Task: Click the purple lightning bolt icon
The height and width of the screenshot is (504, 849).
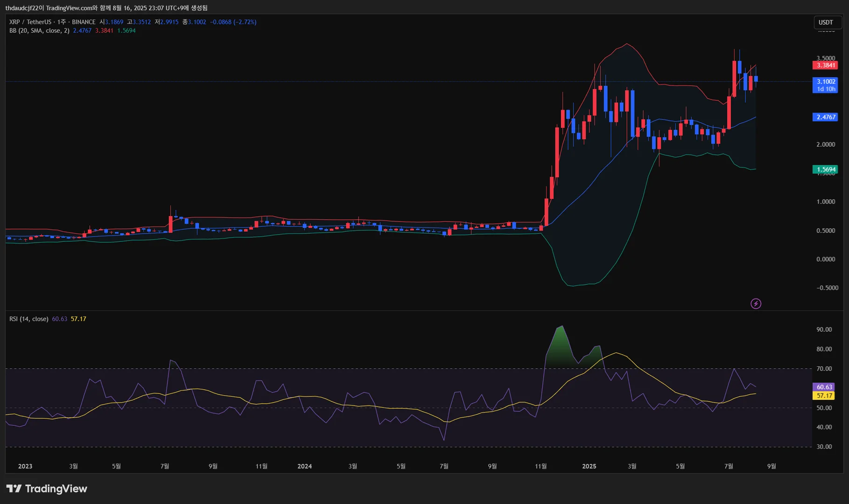Action: pos(756,304)
